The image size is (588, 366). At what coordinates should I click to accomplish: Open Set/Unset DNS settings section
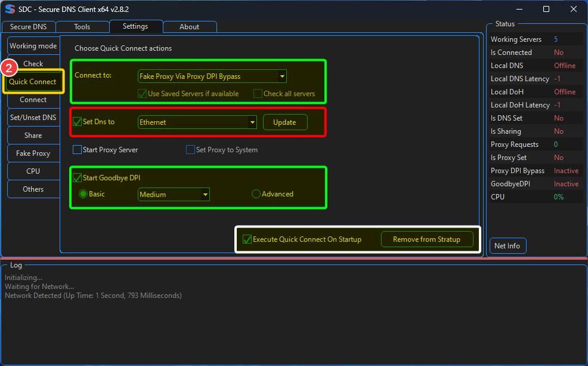(33, 118)
